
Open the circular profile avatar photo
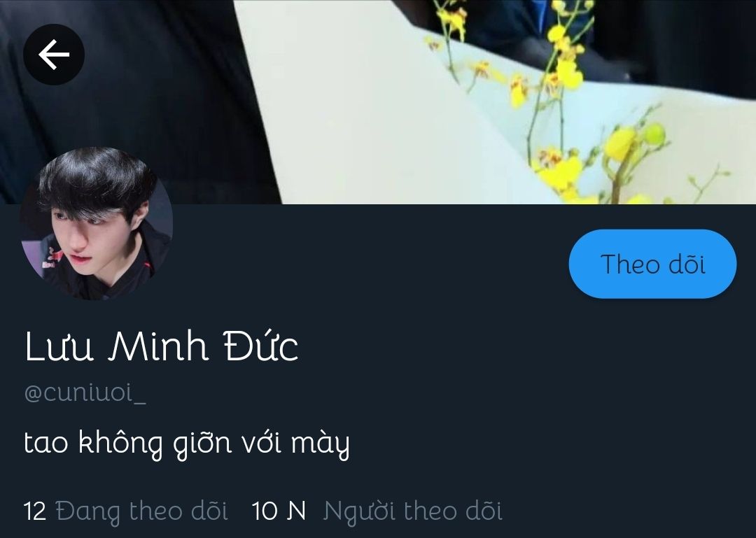[x=97, y=224]
